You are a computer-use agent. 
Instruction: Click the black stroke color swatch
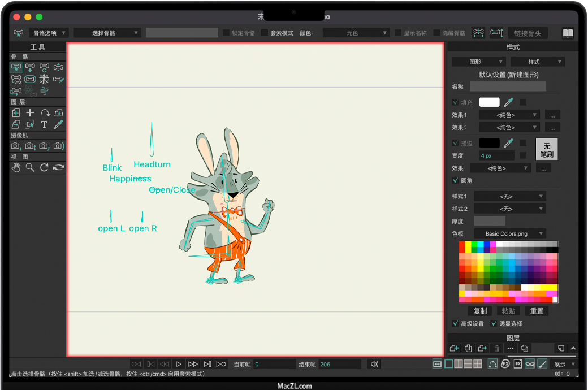[489, 143]
